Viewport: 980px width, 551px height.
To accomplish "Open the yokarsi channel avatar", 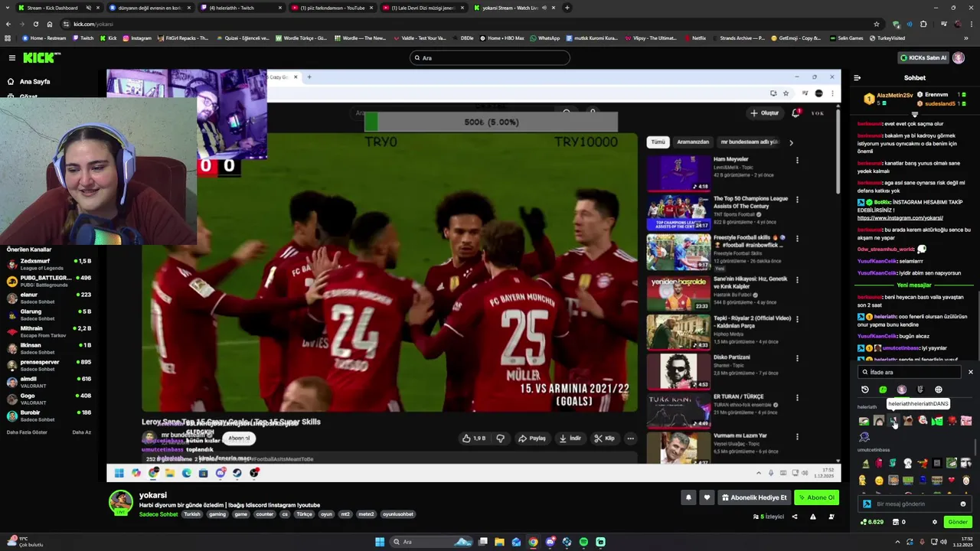I will tap(120, 502).
